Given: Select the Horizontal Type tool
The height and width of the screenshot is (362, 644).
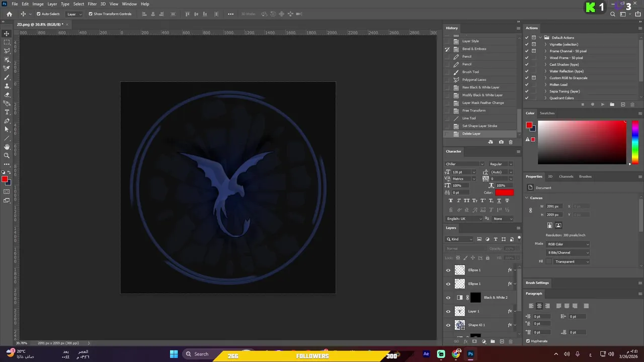Looking at the screenshot, I should coord(7,112).
